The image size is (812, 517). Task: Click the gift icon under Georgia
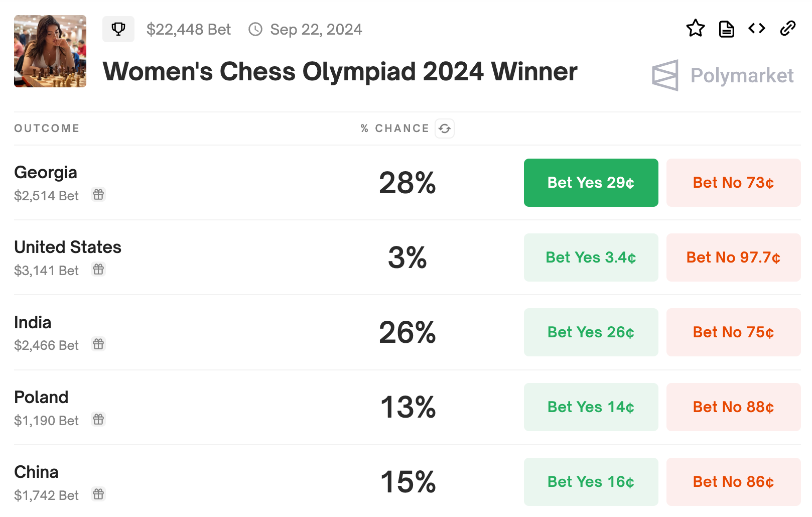(x=98, y=195)
